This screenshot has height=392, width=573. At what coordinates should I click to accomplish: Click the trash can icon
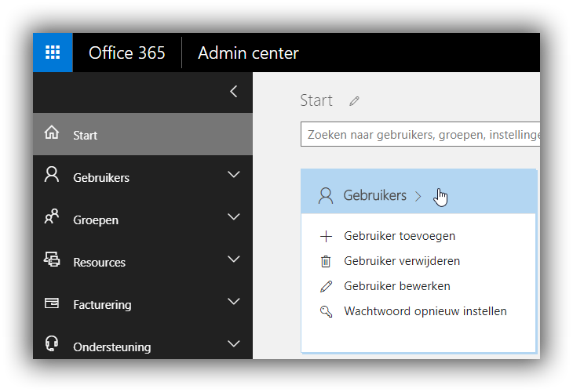326,261
